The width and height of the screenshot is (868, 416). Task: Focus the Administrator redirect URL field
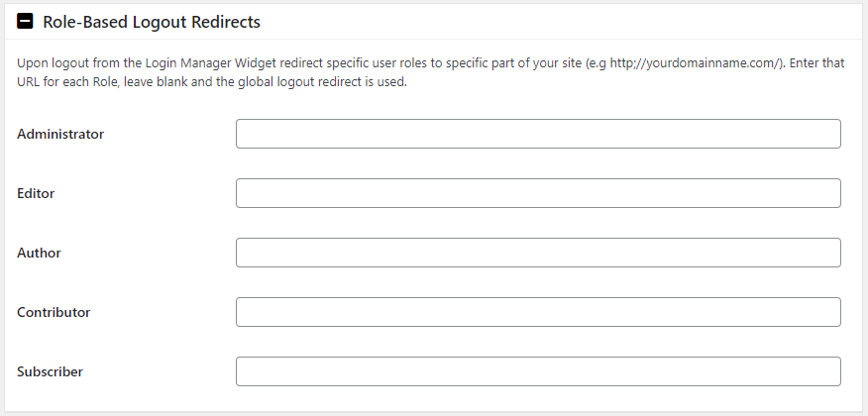(x=538, y=134)
